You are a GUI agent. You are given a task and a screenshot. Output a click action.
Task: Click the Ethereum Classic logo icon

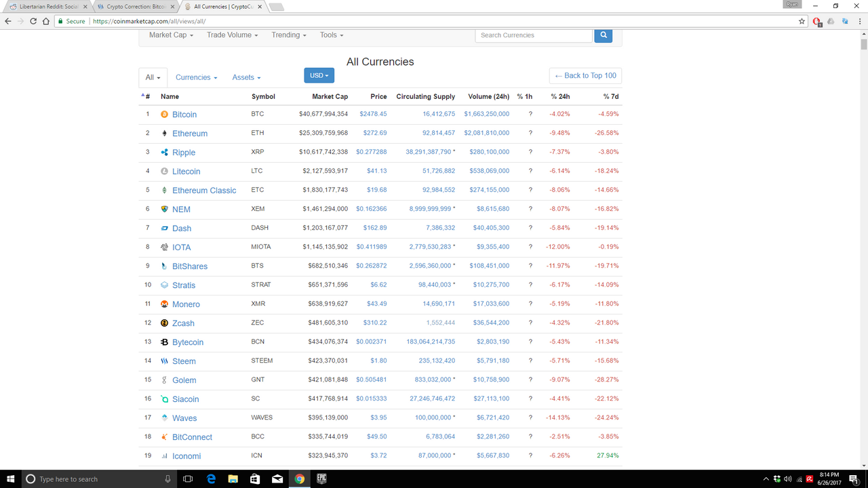click(164, 190)
